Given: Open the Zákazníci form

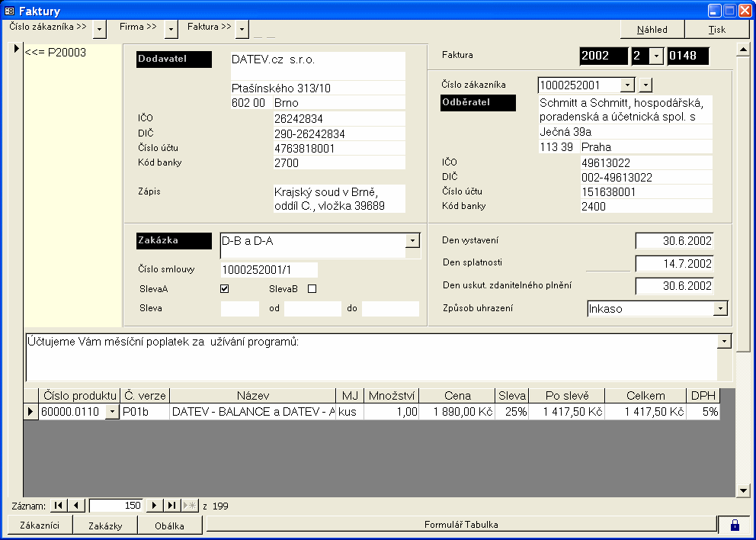Looking at the screenshot, I should coord(40,525).
